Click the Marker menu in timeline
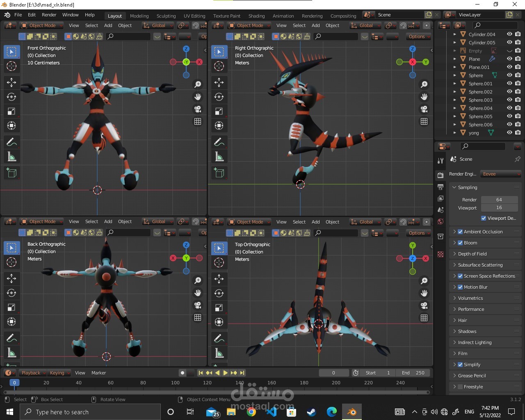 pyautogui.click(x=98, y=373)
